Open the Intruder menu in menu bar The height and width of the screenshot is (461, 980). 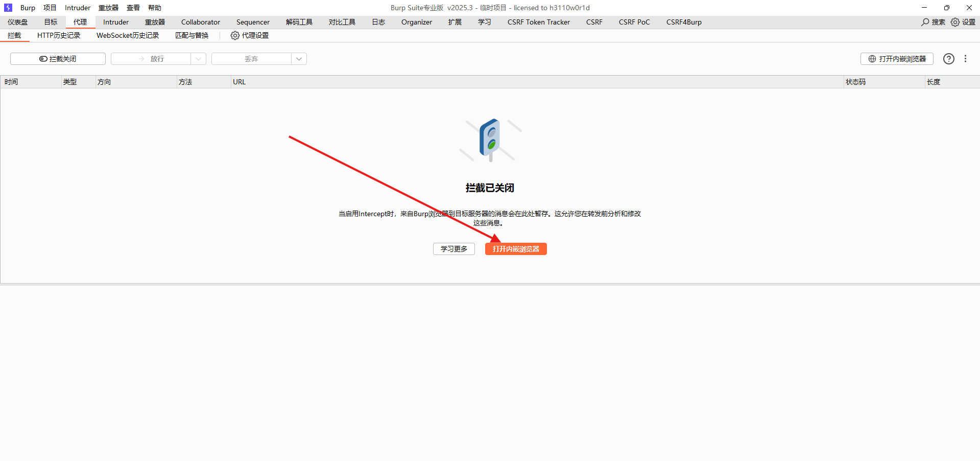point(78,8)
